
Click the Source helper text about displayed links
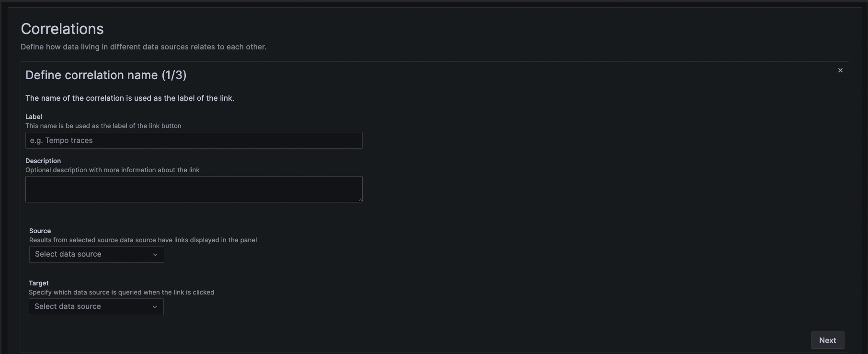click(x=143, y=240)
